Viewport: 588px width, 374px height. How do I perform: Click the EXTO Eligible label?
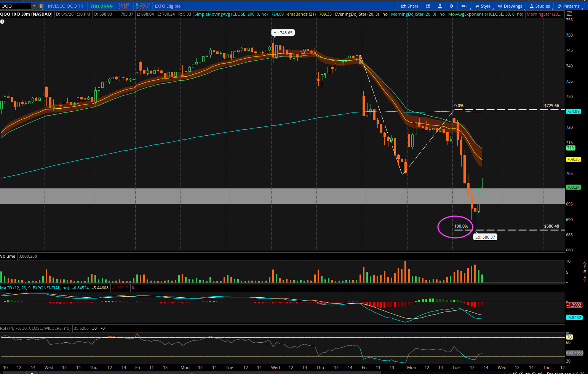click(x=168, y=6)
